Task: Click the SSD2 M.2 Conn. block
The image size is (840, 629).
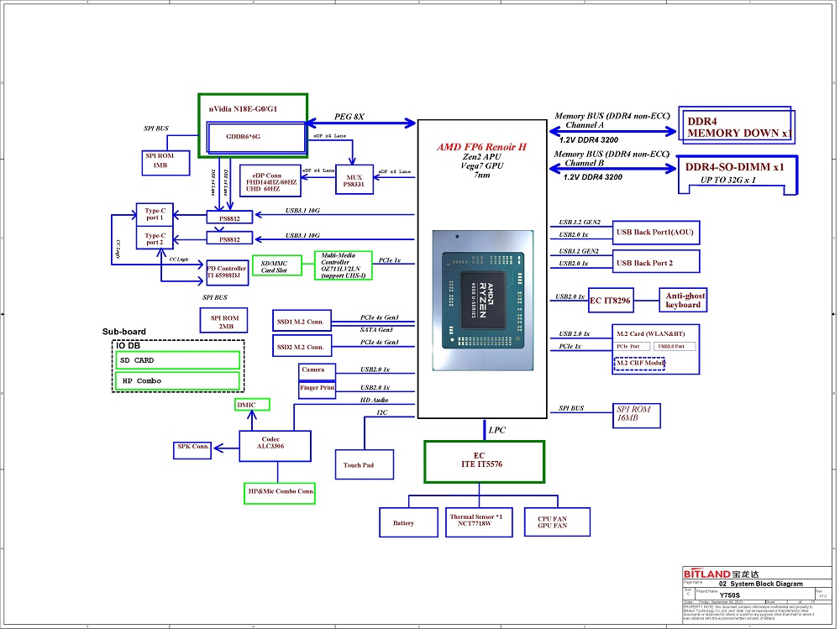Action: tap(302, 346)
